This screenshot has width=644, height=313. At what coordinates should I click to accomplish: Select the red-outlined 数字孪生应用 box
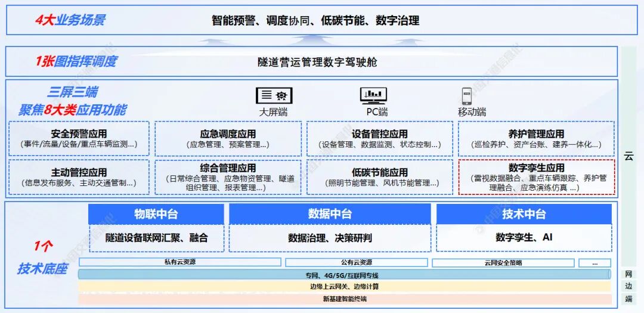coord(537,177)
